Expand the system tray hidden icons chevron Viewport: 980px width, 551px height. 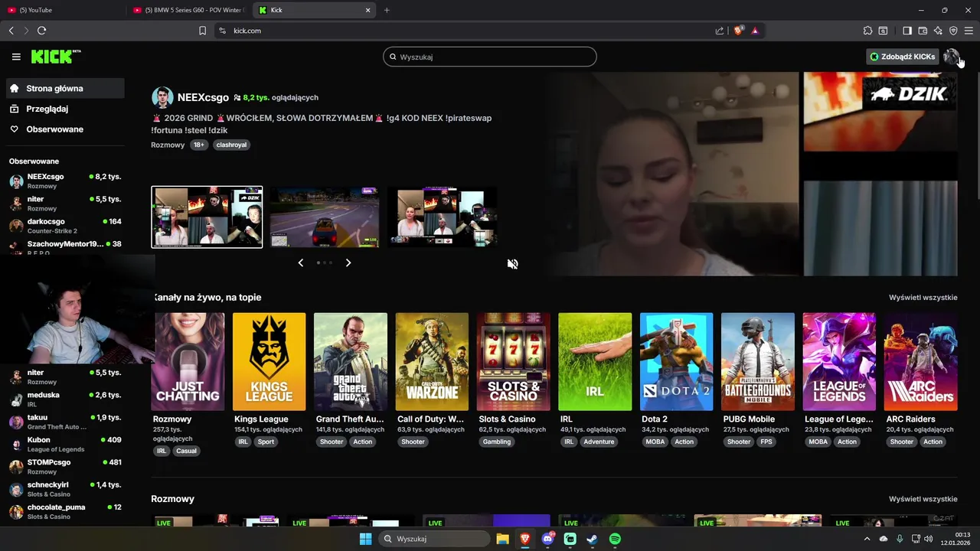coord(867,539)
